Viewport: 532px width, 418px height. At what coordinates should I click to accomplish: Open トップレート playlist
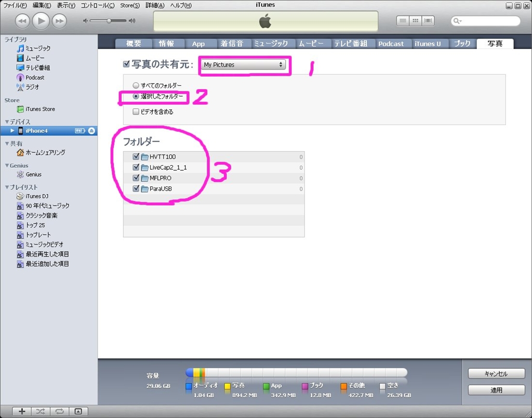pos(34,235)
